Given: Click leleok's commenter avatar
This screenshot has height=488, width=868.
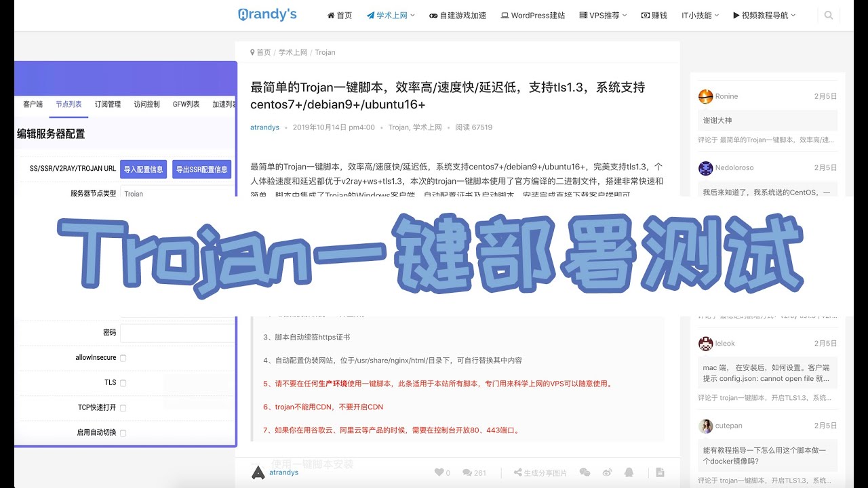Looking at the screenshot, I should point(705,344).
